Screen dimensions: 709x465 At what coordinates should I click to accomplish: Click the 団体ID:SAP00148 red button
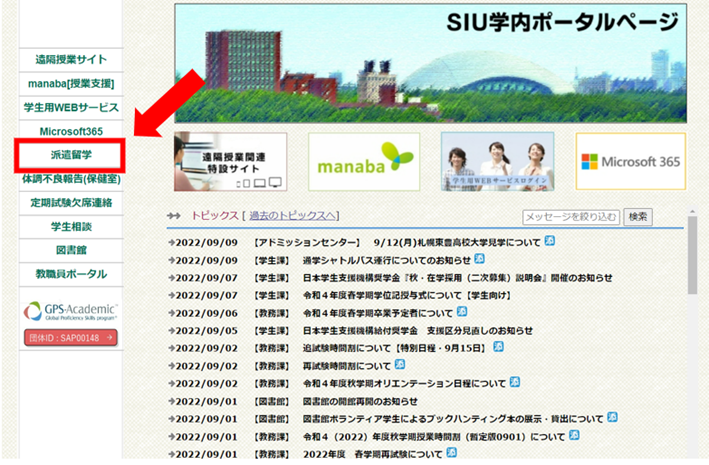[x=71, y=338]
